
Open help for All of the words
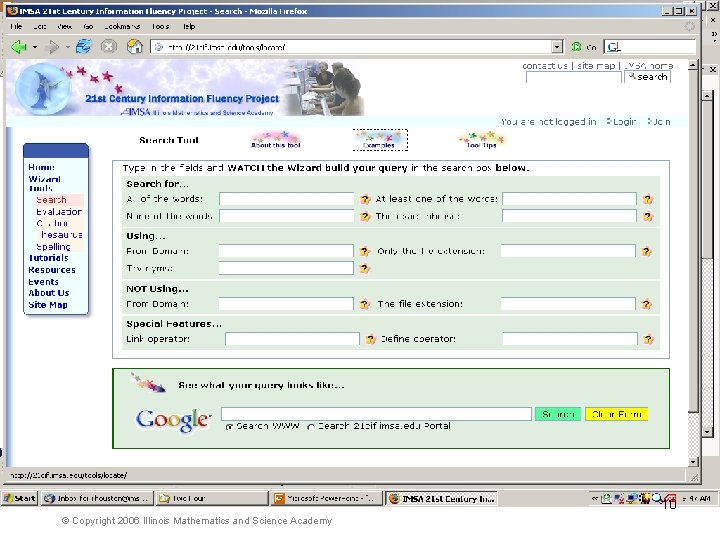coord(365,199)
